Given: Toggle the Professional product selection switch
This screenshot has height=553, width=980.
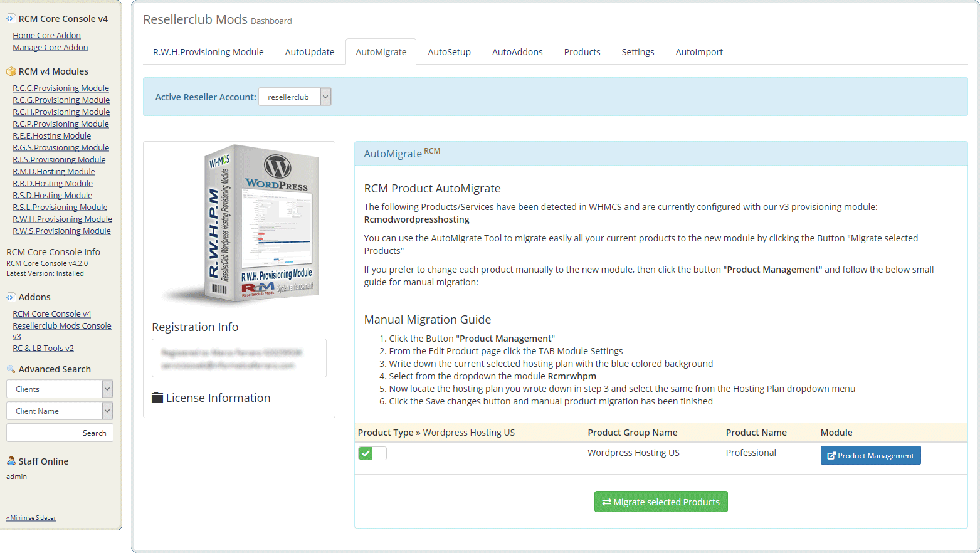Looking at the screenshot, I should (x=372, y=453).
